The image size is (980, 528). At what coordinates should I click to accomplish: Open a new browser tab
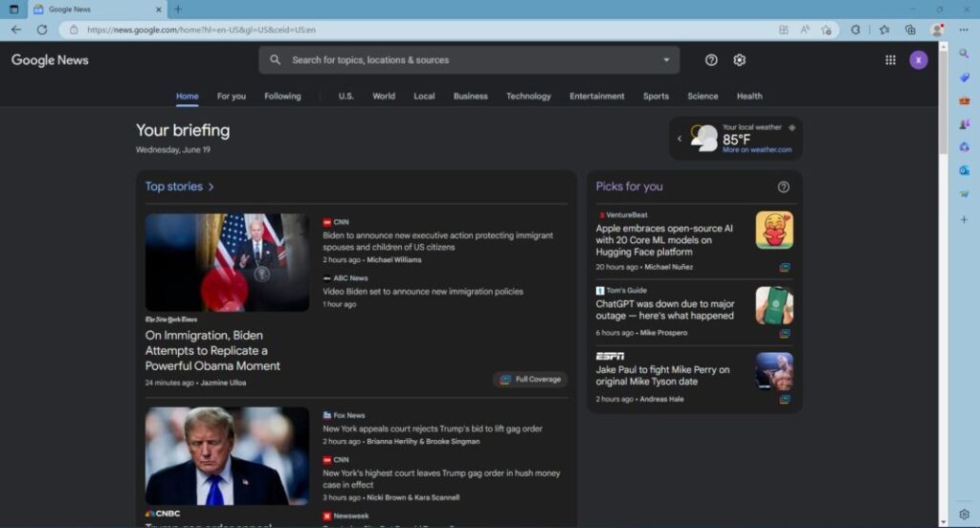coord(178,10)
